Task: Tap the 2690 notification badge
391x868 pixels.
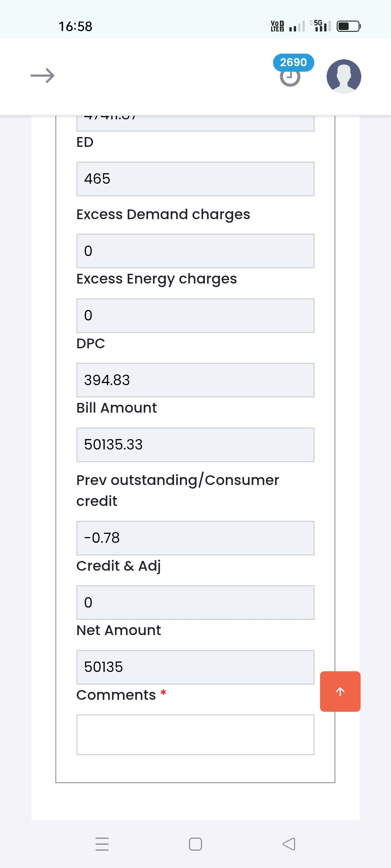Action: click(293, 63)
